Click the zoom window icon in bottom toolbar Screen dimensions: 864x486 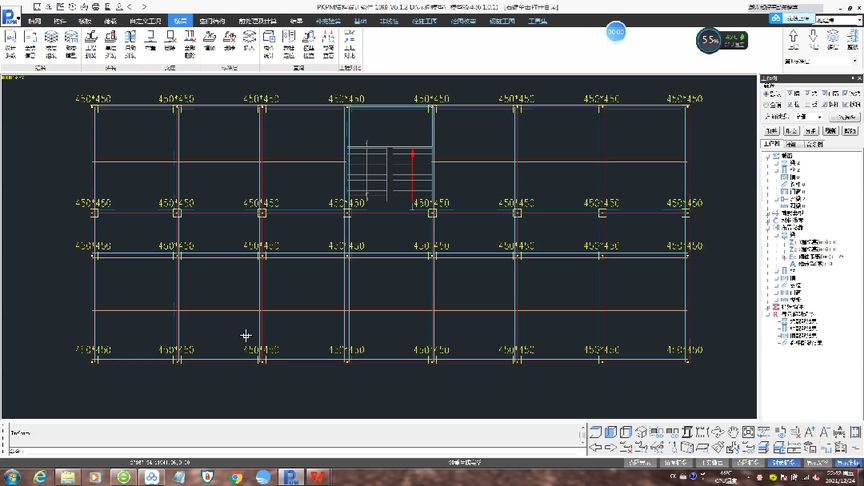point(748,432)
